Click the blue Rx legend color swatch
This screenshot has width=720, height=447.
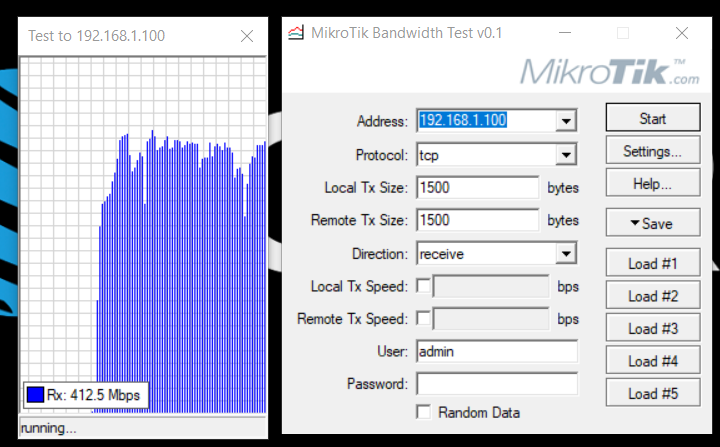point(35,395)
